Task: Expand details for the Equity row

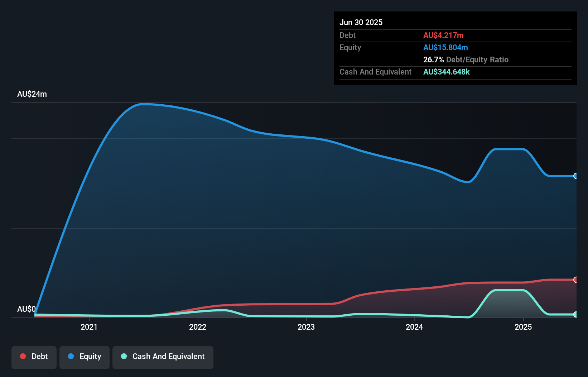Action: coord(350,47)
